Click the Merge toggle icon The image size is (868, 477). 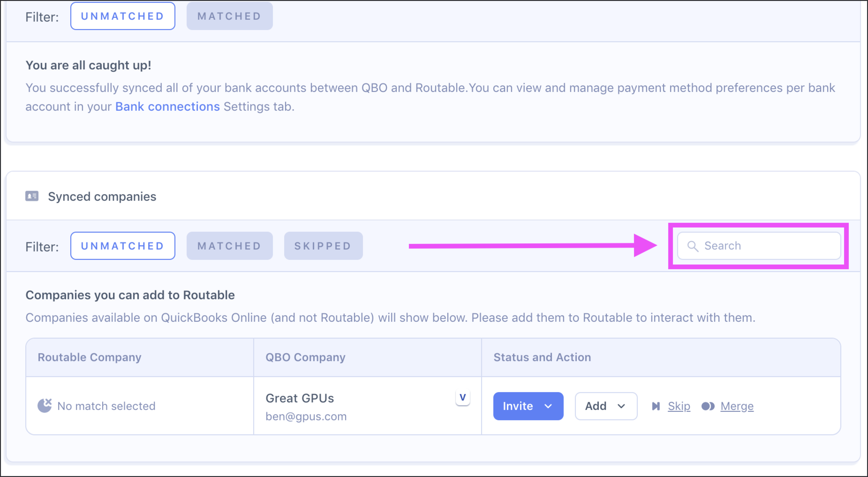tap(708, 406)
